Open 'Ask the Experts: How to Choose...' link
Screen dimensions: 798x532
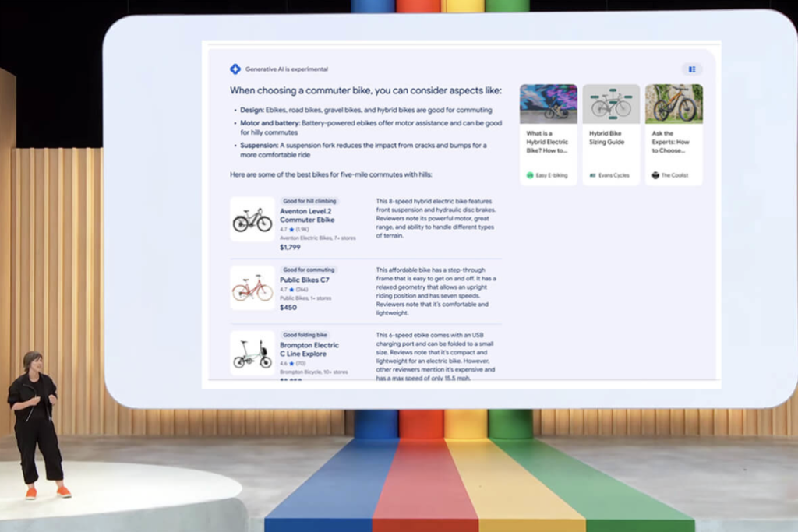point(671,142)
